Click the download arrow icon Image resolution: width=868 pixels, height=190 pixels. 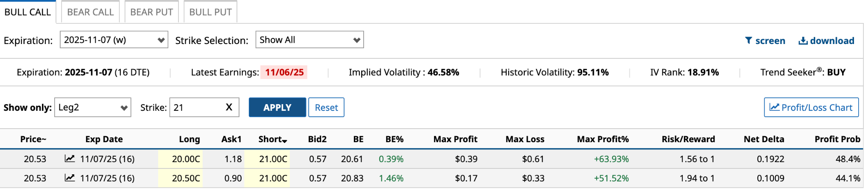[803, 41]
